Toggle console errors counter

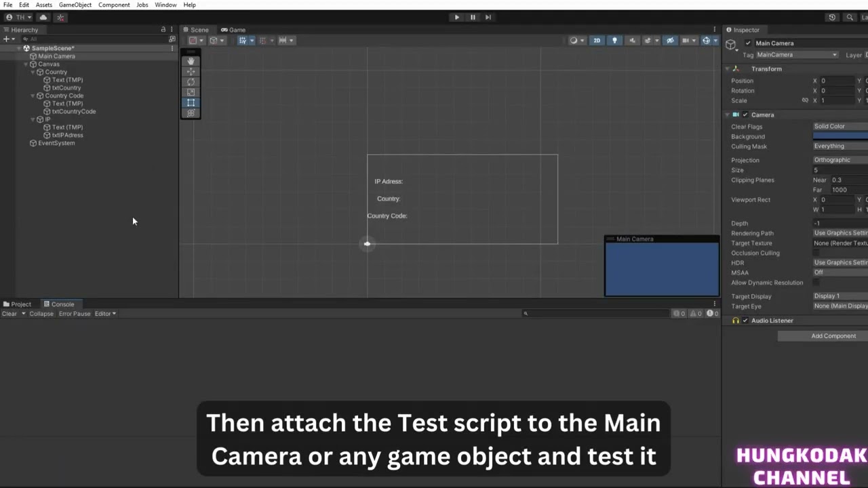point(713,313)
